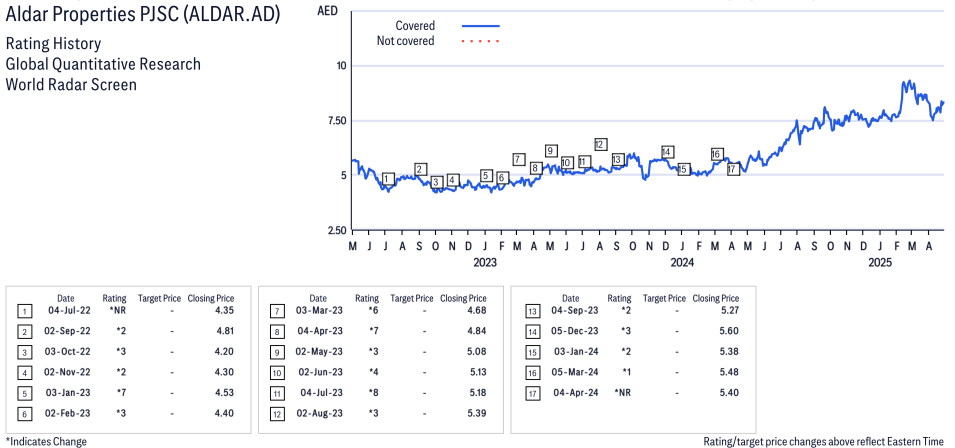Click chart marker number 17

click(733, 169)
